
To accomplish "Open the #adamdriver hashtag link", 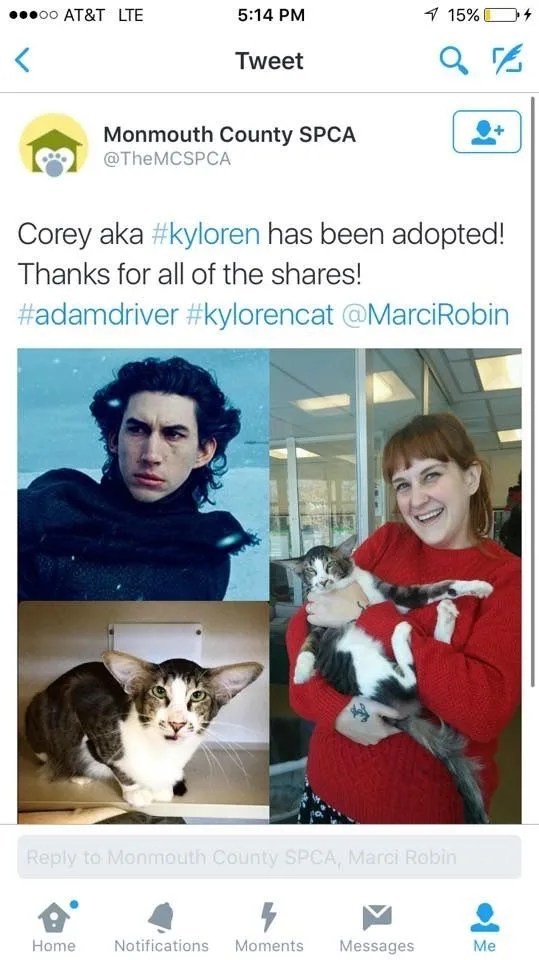I will coord(98,315).
